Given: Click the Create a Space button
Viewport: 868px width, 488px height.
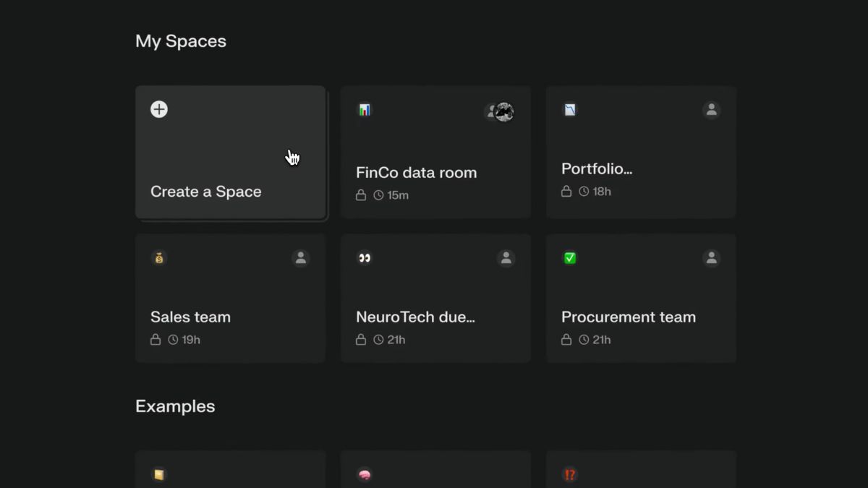Looking at the screenshot, I should (x=230, y=152).
